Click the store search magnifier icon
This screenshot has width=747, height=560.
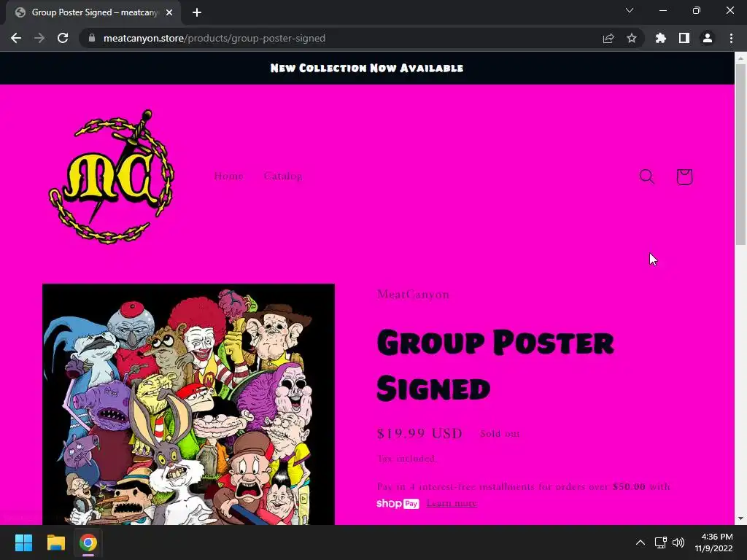tap(646, 176)
